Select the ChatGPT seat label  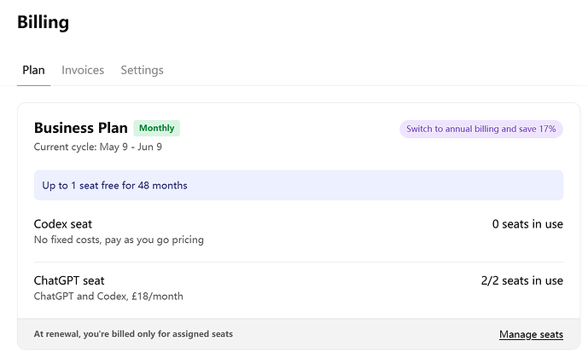69,280
